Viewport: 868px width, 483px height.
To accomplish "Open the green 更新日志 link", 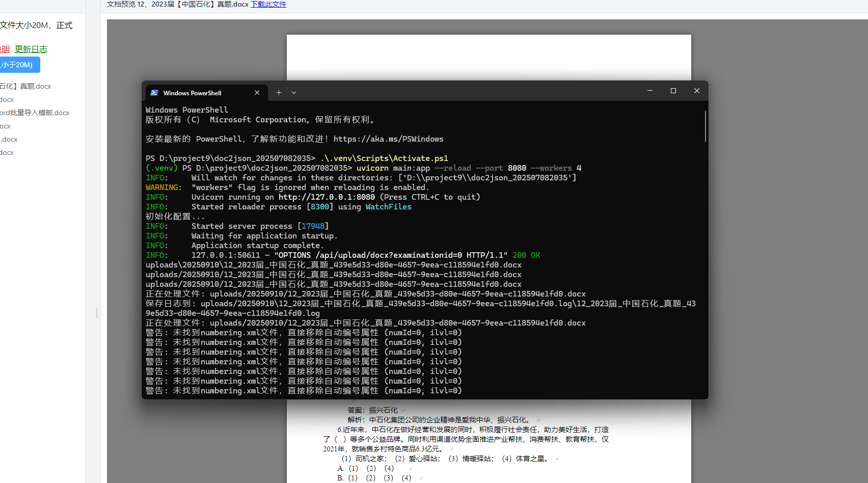I will (x=31, y=49).
